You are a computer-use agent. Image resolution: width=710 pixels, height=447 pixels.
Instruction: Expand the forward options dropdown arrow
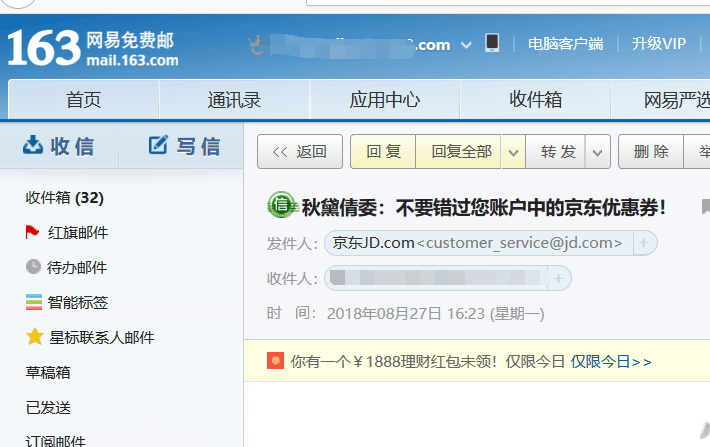pos(597,152)
